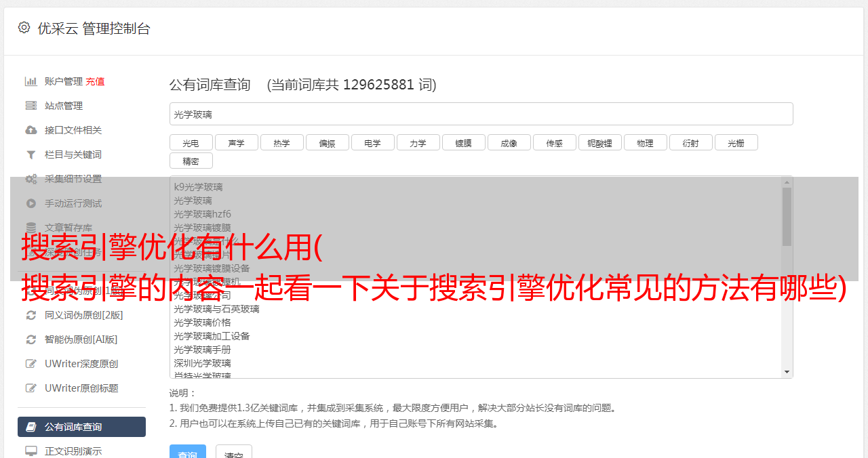The width and height of the screenshot is (868, 458).
Task: Select the 成像 tag button
Action: [509, 143]
